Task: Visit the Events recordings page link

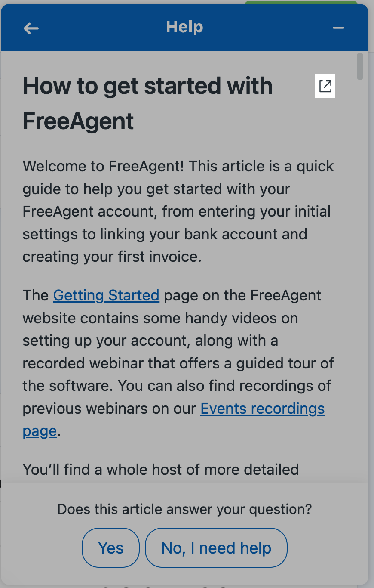Action: 262,409
